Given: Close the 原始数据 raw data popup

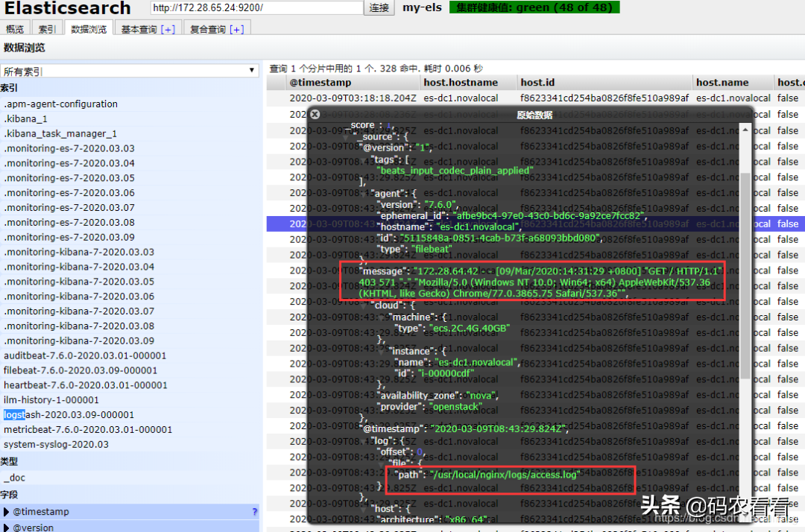Looking at the screenshot, I should pos(315,114).
